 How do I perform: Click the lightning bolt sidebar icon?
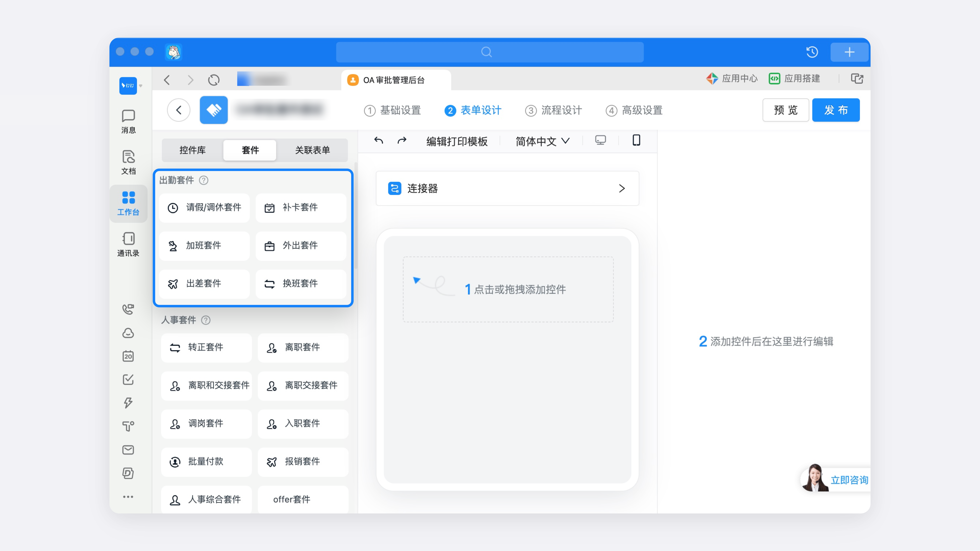coord(128,403)
